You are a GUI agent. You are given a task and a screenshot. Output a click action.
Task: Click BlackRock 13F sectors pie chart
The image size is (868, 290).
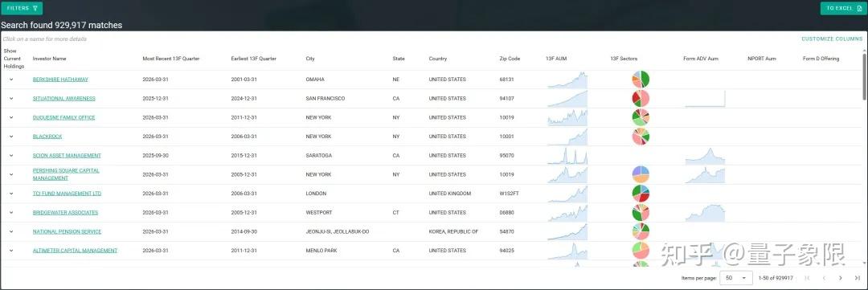(641, 136)
